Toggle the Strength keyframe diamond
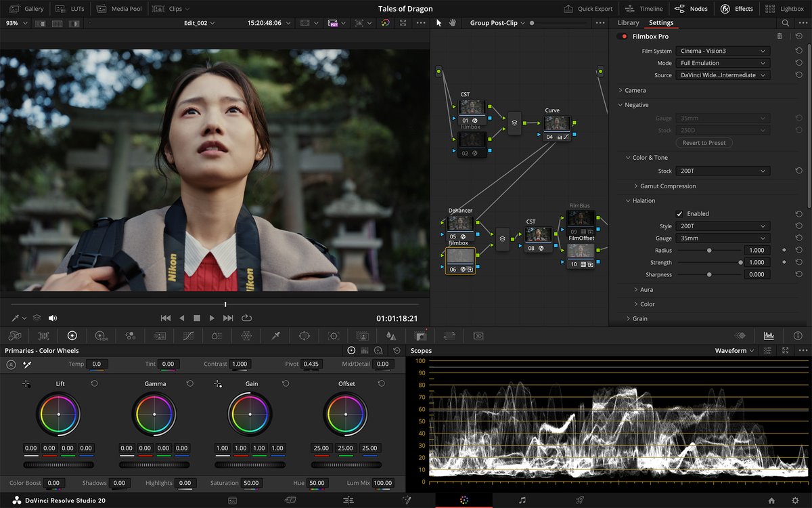The image size is (812, 508). (784, 262)
